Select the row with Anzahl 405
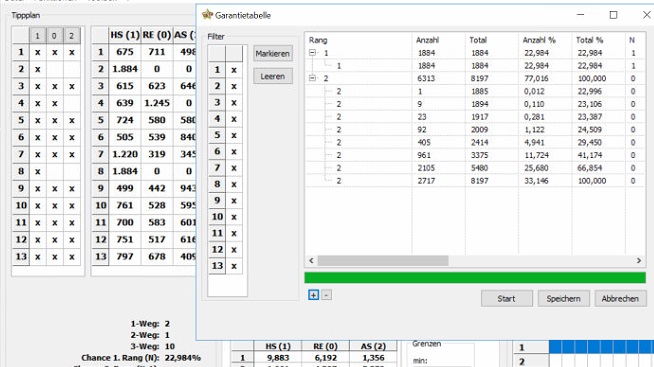Image resolution: width=654 pixels, height=367 pixels. pyautogui.click(x=475, y=143)
